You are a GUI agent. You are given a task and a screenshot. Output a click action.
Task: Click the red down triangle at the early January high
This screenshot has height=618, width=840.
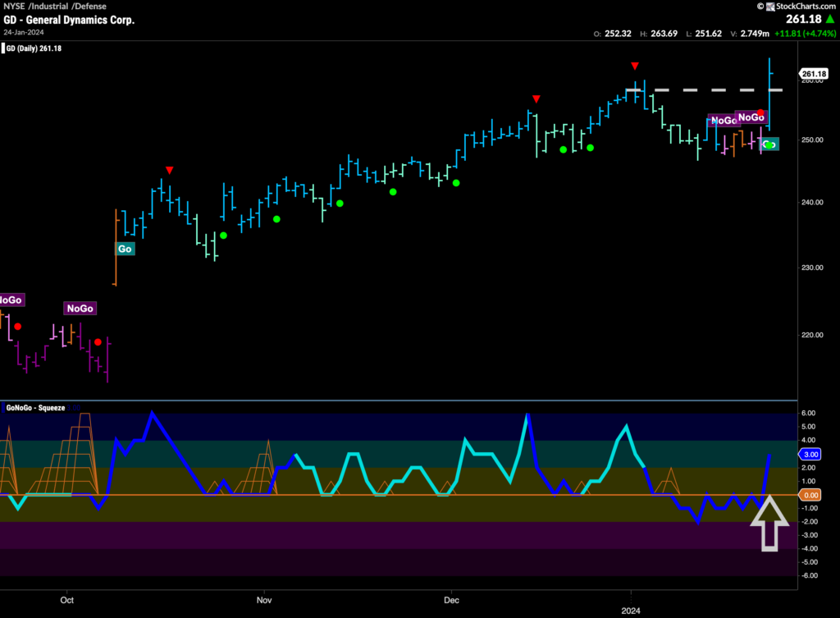(x=634, y=65)
